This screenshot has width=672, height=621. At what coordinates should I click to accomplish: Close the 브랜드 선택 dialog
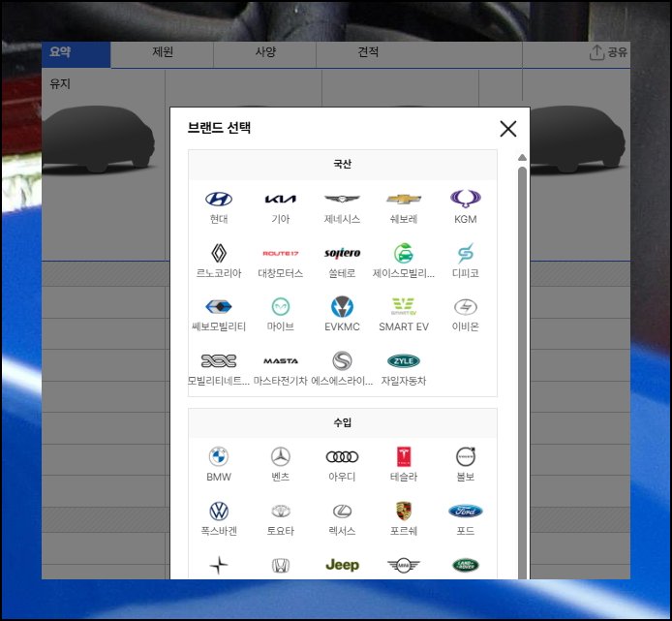tap(507, 129)
